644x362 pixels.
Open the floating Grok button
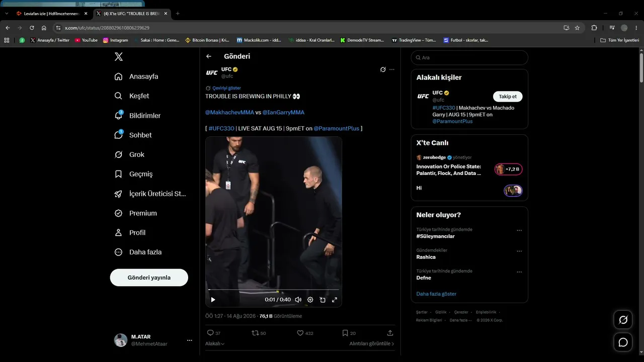(x=623, y=320)
